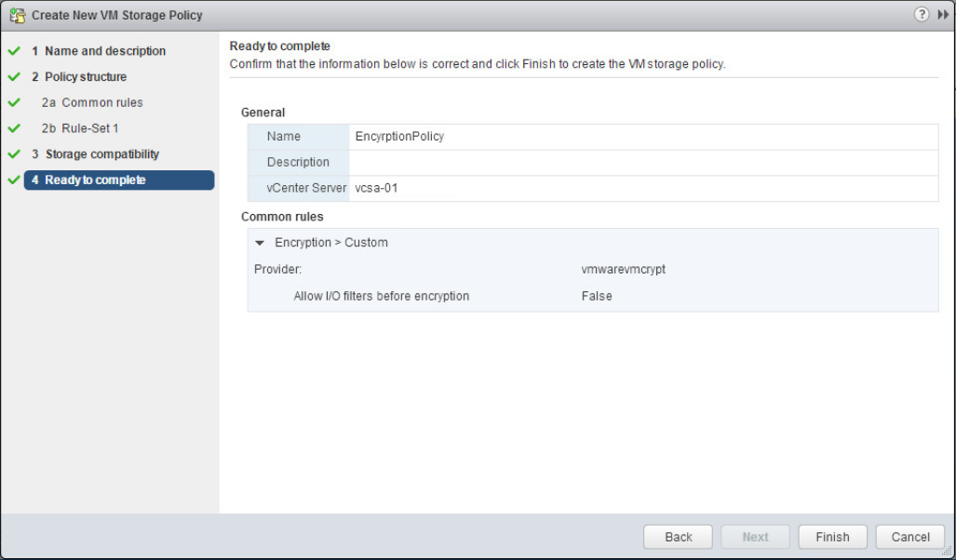Click the Finish button
Viewport: 956px width, 560px height.
point(832,537)
